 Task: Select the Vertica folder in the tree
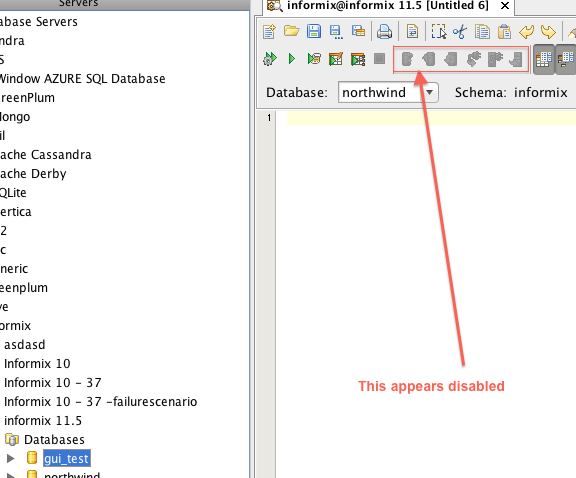click(x=15, y=212)
